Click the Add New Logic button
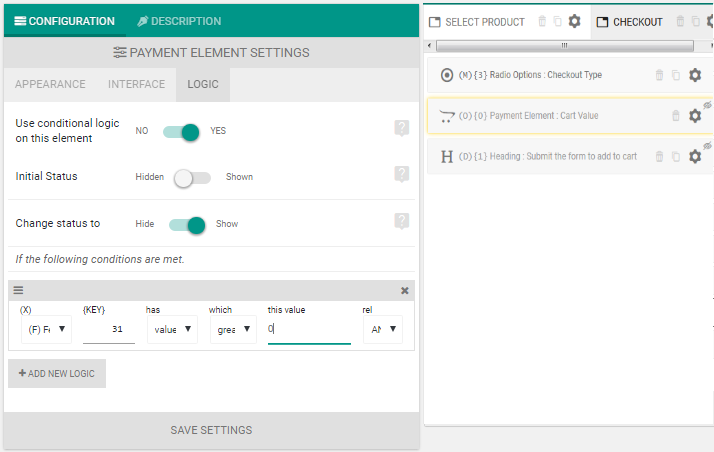 [57, 373]
